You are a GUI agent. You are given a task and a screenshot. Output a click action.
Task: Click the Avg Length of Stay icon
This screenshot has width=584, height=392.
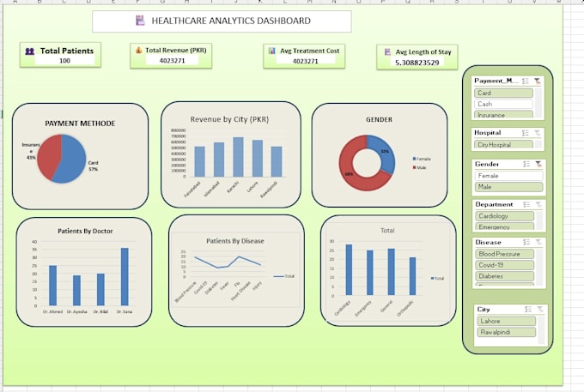(387, 52)
